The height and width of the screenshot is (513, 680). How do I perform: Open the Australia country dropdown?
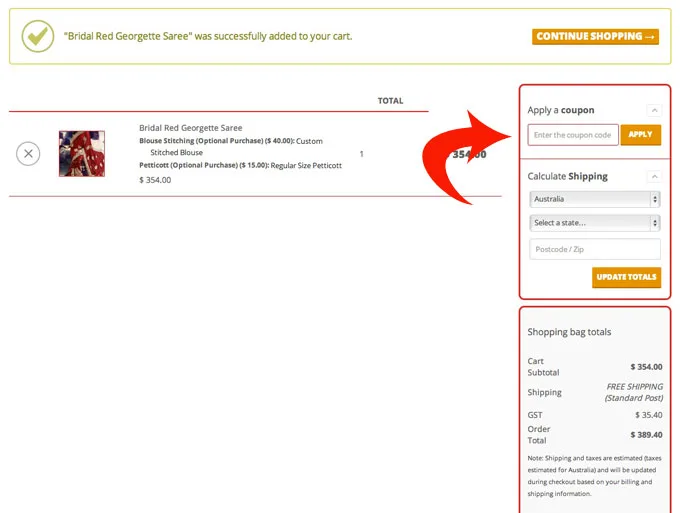point(594,199)
